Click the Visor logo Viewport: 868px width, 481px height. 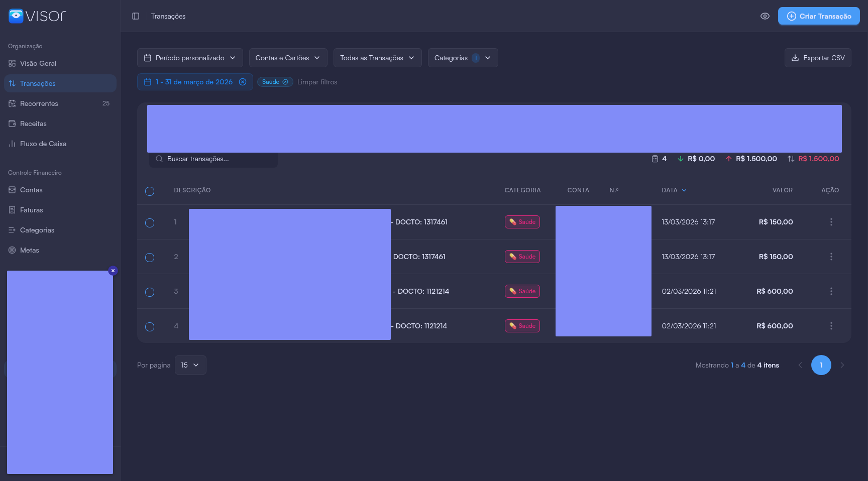click(37, 16)
